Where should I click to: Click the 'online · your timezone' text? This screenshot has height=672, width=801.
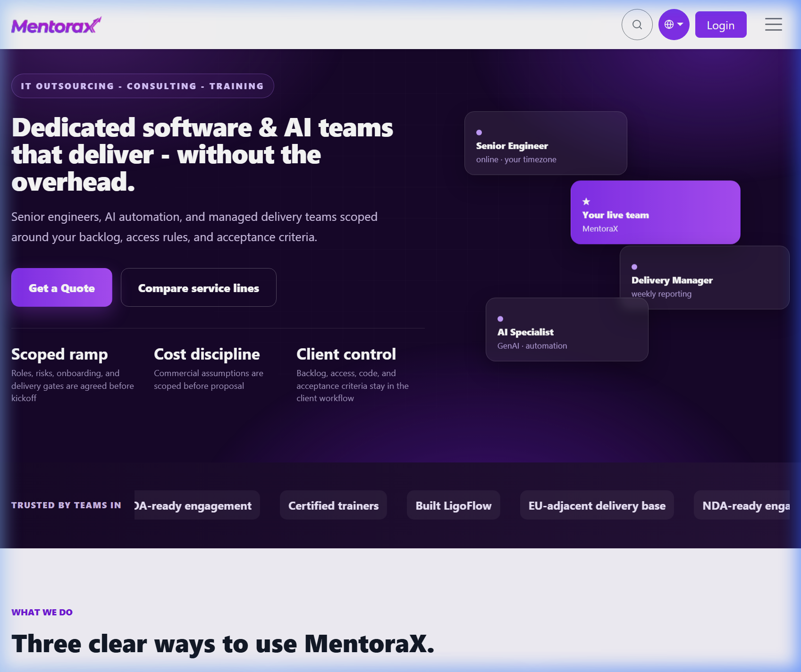click(516, 160)
